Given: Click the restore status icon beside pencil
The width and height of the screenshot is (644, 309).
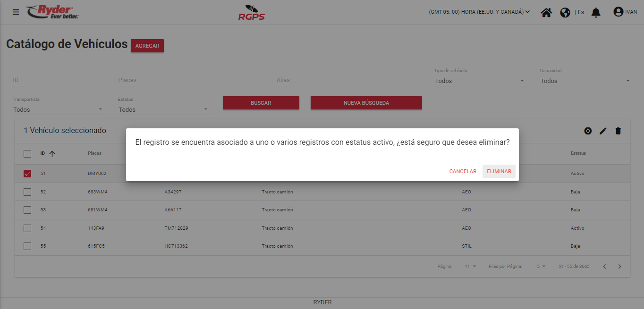Looking at the screenshot, I should tap(588, 131).
